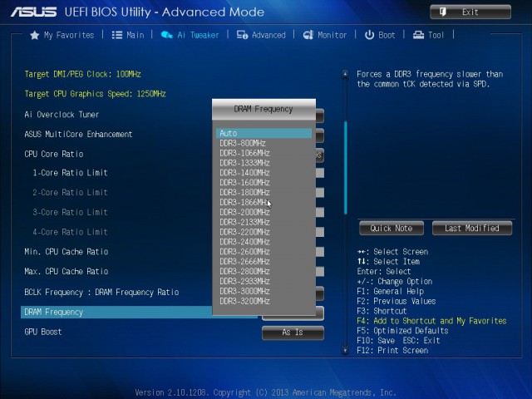Click scrollbar down arrow in settings list
The width and height of the screenshot is (532, 399).
345,350
